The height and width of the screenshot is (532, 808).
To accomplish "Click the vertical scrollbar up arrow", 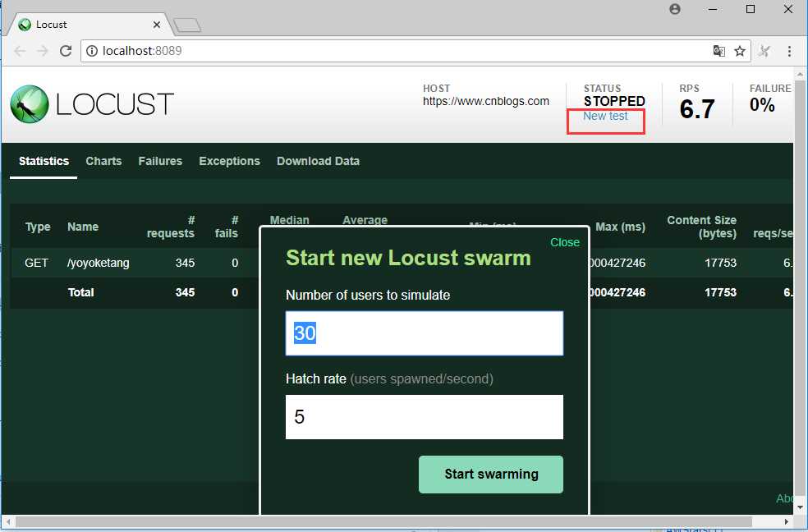I will pyautogui.click(x=801, y=74).
